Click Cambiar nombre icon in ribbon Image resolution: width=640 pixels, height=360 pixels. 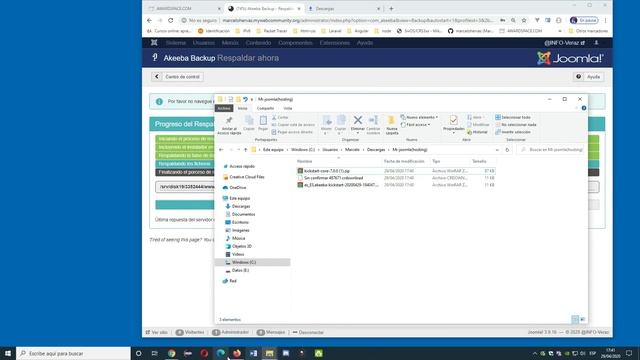click(x=373, y=120)
